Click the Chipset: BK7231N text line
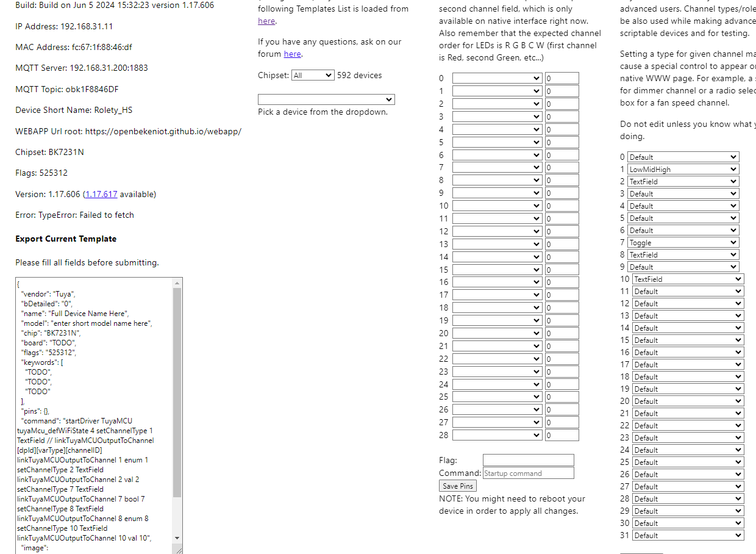The width and height of the screenshot is (756, 554). 49,152
